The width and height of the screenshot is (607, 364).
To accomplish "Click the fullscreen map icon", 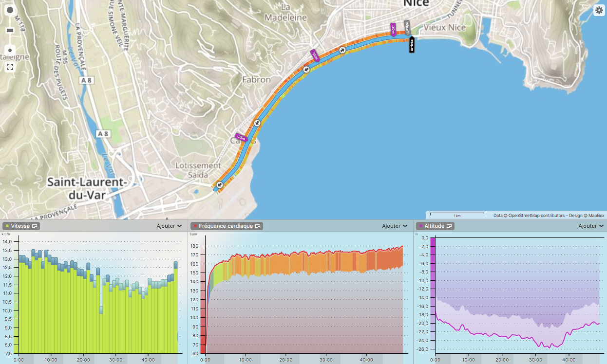I will point(10,67).
